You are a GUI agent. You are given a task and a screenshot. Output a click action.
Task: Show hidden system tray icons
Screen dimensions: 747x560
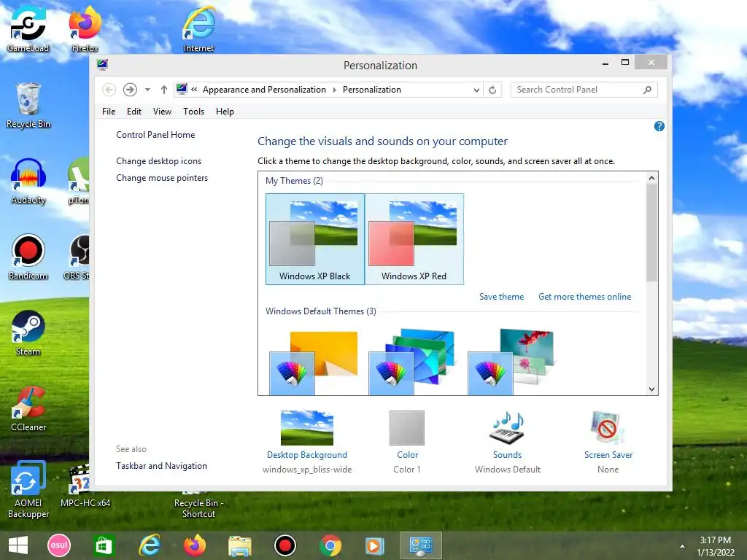[682, 546]
